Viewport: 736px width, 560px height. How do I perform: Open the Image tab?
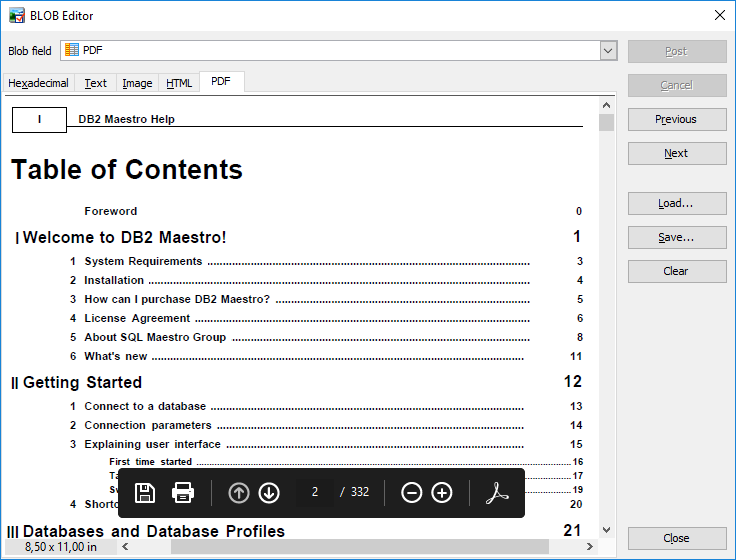tap(137, 84)
